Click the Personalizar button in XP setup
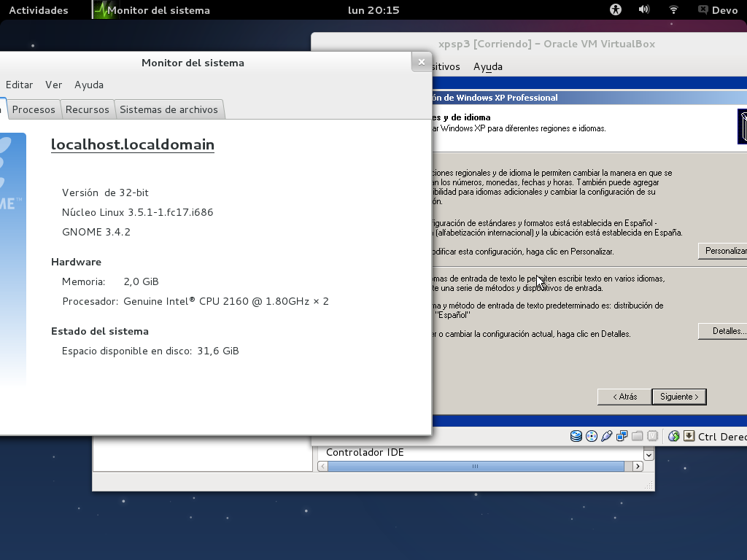747x560 pixels. tap(723, 251)
